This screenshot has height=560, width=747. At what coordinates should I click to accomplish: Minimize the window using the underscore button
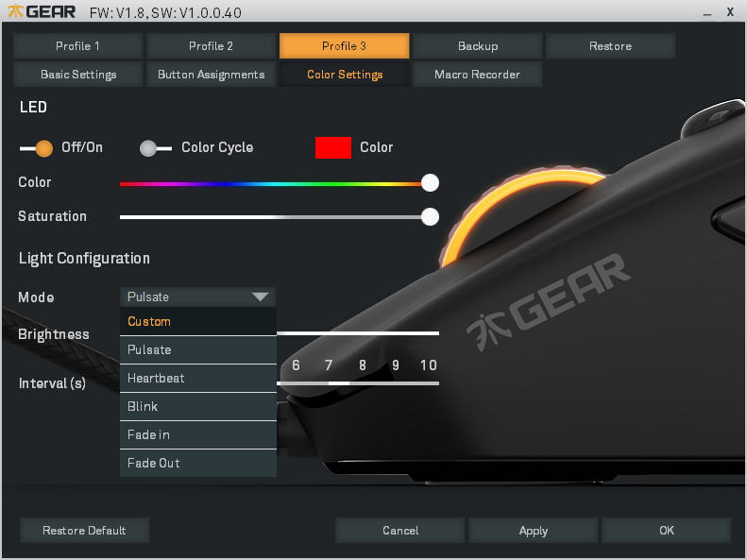click(x=706, y=13)
